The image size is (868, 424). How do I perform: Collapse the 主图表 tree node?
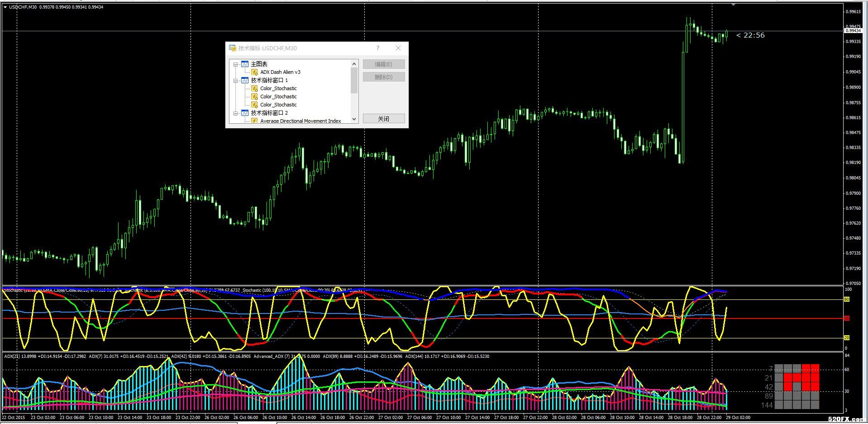(235, 64)
